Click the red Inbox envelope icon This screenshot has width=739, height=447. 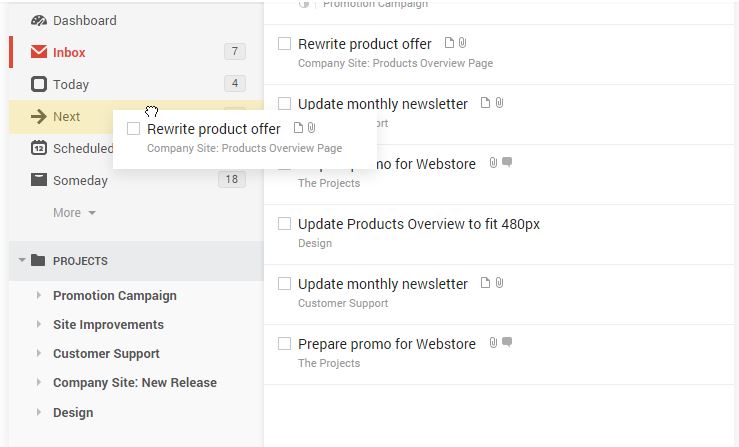click(x=39, y=51)
